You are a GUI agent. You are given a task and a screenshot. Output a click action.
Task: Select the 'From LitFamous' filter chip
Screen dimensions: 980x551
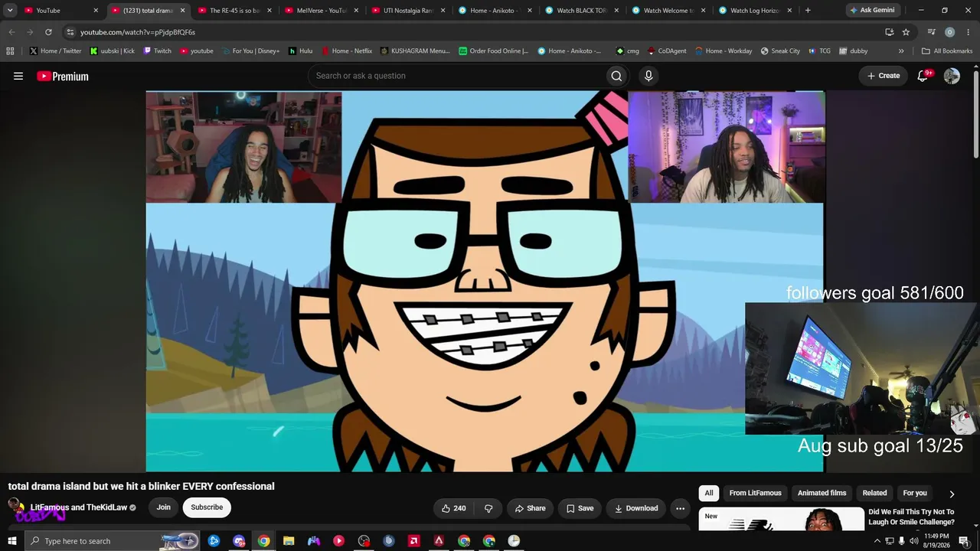pos(755,494)
